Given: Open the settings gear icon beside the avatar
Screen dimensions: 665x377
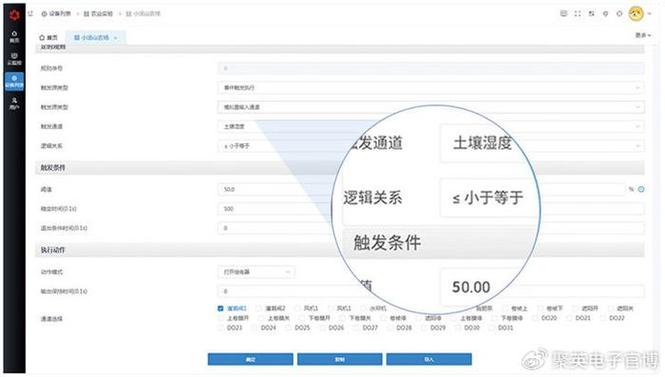Looking at the screenshot, I should [620, 14].
